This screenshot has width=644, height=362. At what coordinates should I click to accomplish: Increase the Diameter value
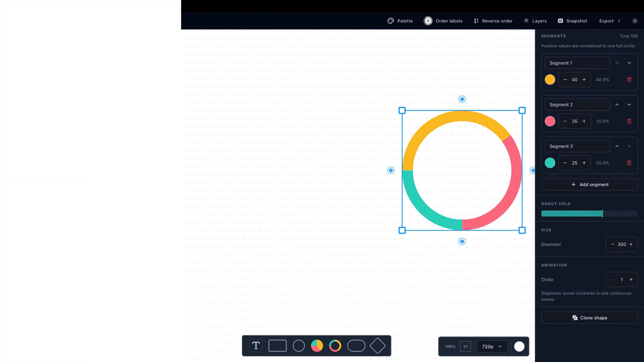(x=631, y=244)
